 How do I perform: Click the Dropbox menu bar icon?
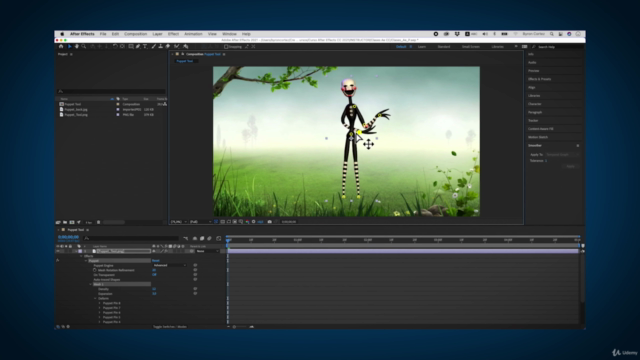click(457, 34)
